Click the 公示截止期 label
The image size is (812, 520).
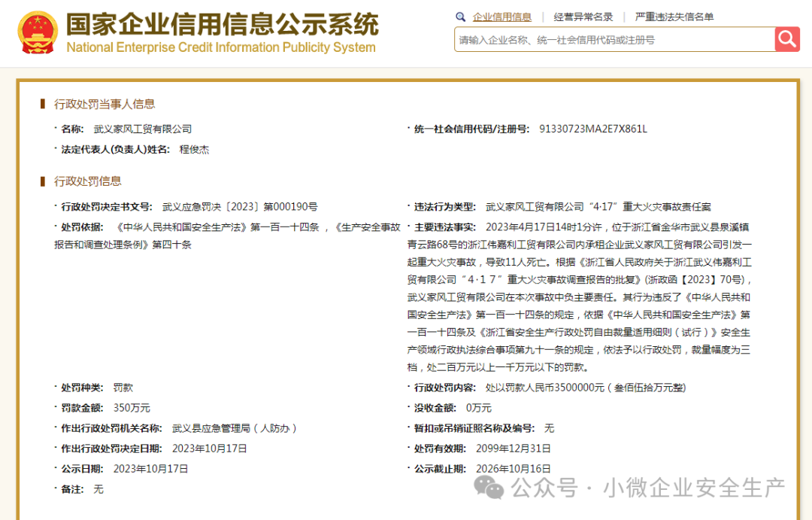coord(440,469)
